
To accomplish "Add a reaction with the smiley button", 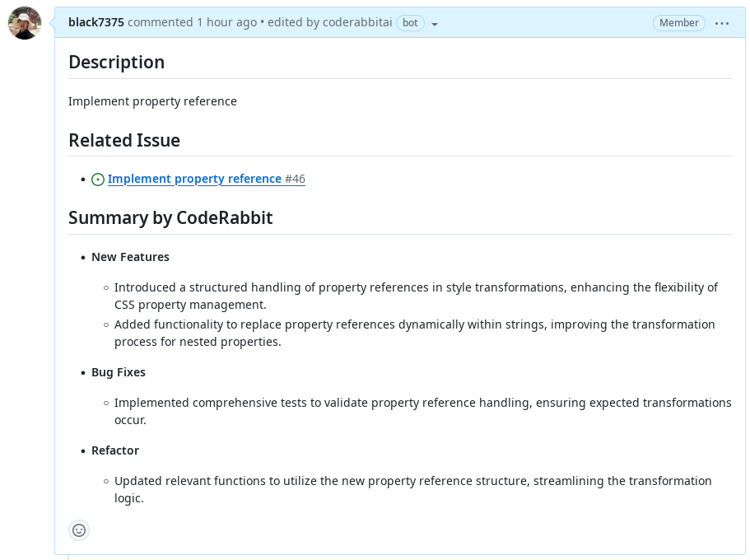I will (79, 530).
